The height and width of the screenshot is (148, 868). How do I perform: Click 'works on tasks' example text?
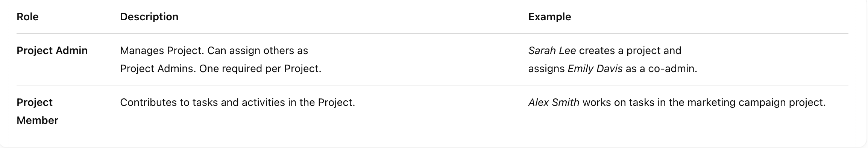point(618,103)
